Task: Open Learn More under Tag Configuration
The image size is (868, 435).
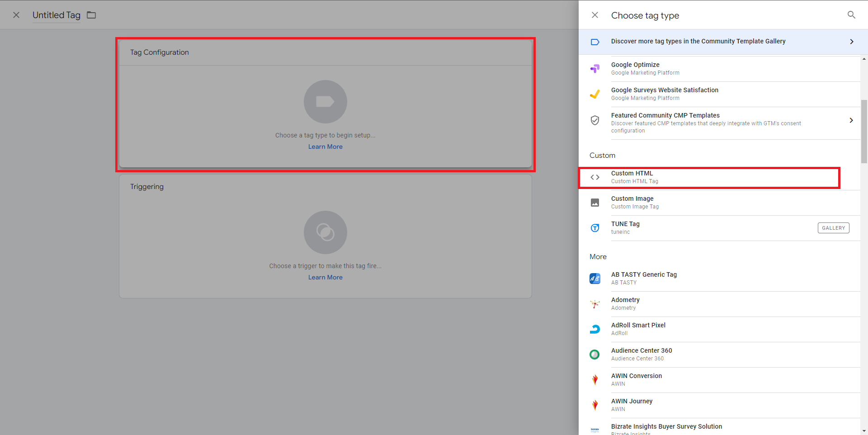Action: coord(325,147)
